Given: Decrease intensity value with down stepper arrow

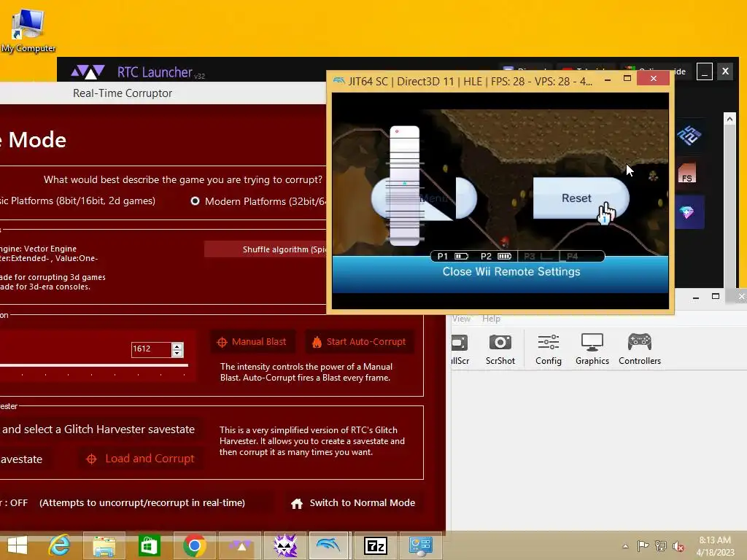Looking at the screenshot, I should (x=177, y=354).
